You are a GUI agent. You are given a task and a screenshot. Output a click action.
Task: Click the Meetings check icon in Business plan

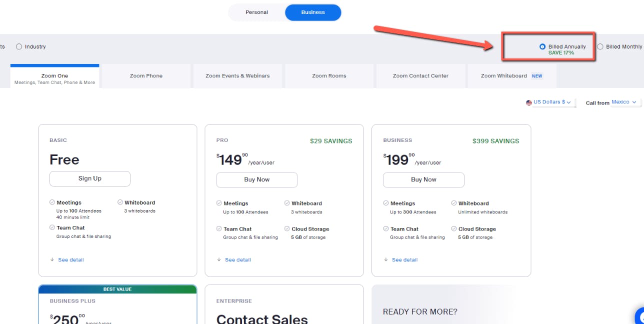click(386, 203)
